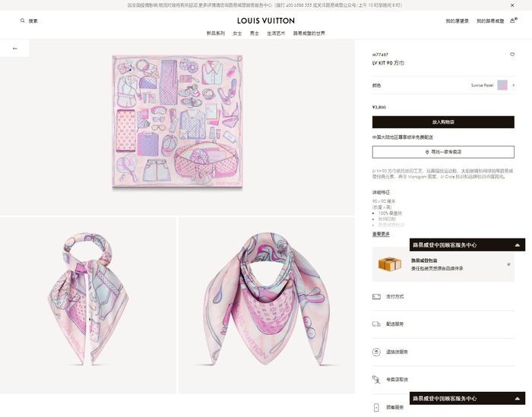Viewport: 532px width, 417px height.
Task: Open the 女士 menu
Action: pyautogui.click(x=237, y=33)
